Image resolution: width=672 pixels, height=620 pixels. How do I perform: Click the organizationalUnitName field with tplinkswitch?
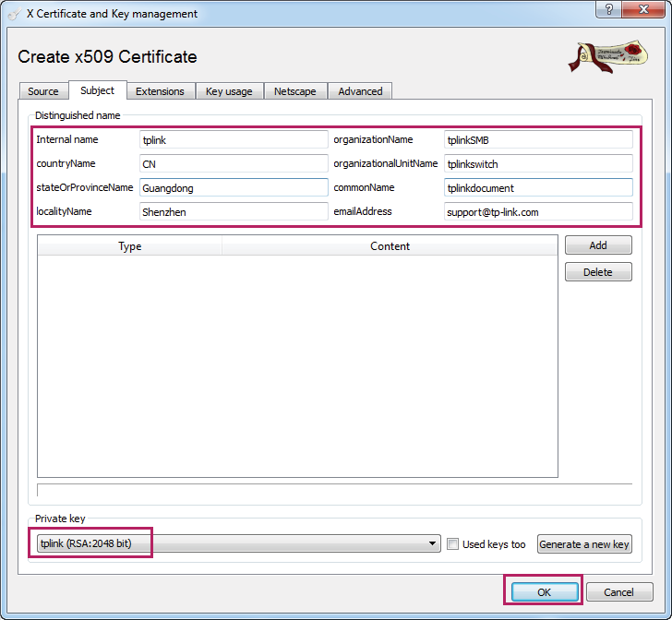click(x=538, y=163)
